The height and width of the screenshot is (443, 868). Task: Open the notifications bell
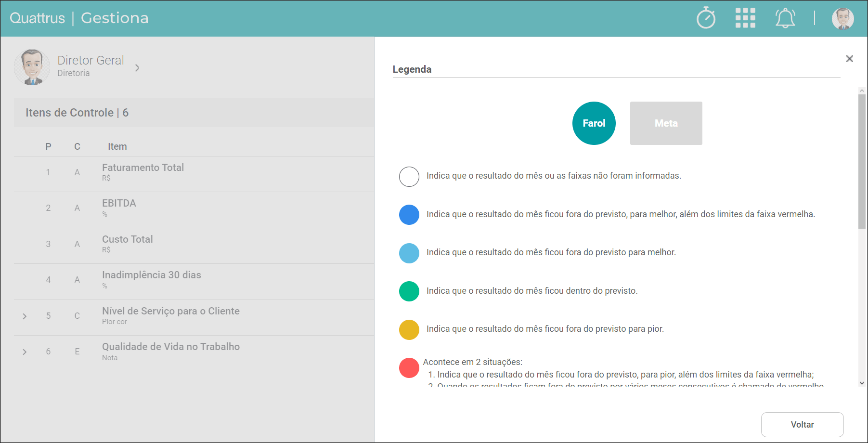(785, 18)
